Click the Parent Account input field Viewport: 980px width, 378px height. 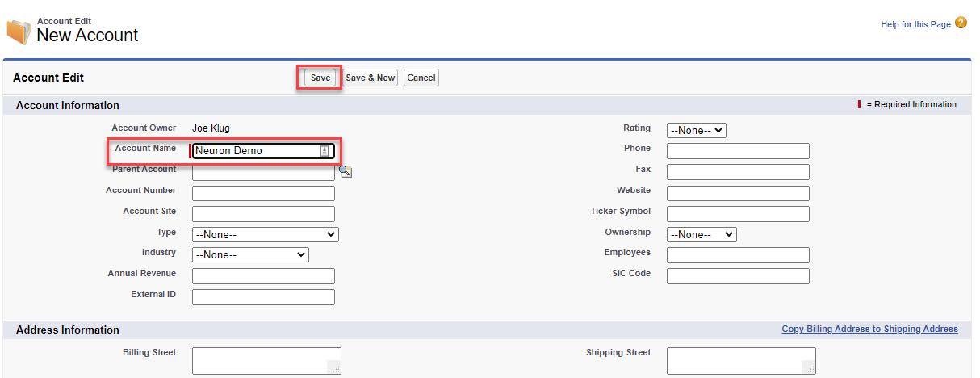pyautogui.click(x=263, y=171)
